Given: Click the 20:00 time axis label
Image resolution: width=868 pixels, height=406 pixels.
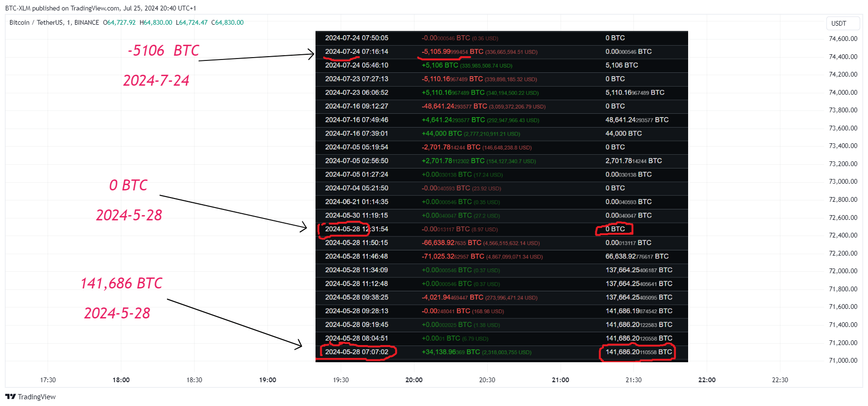Looking at the screenshot, I should (414, 380).
